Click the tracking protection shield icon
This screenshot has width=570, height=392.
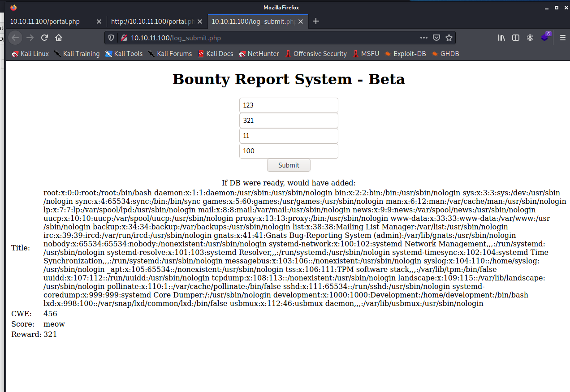(112, 38)
